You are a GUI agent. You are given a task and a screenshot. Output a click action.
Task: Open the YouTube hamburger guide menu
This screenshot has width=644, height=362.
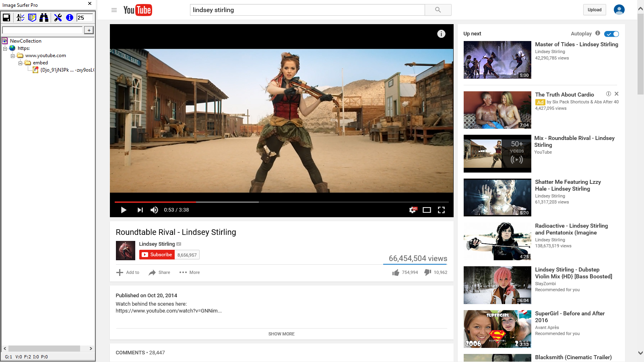pyautogui.click(x=114, y=10)
